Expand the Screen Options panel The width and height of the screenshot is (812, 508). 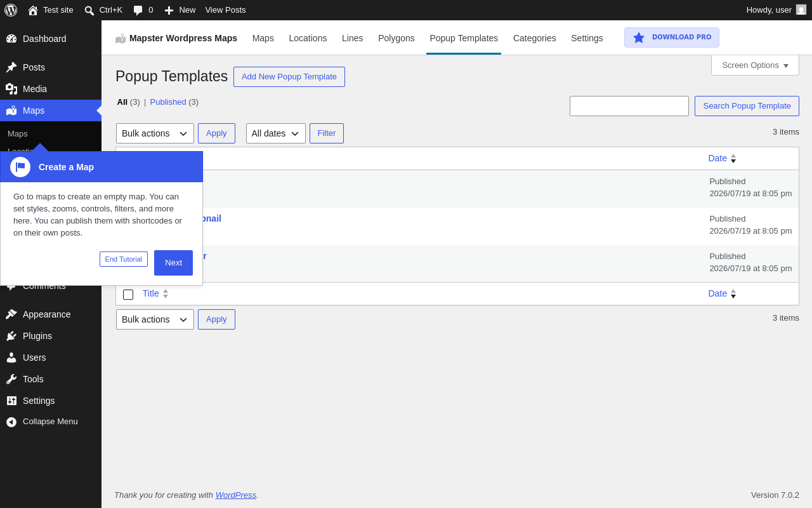tap(755, 65)
